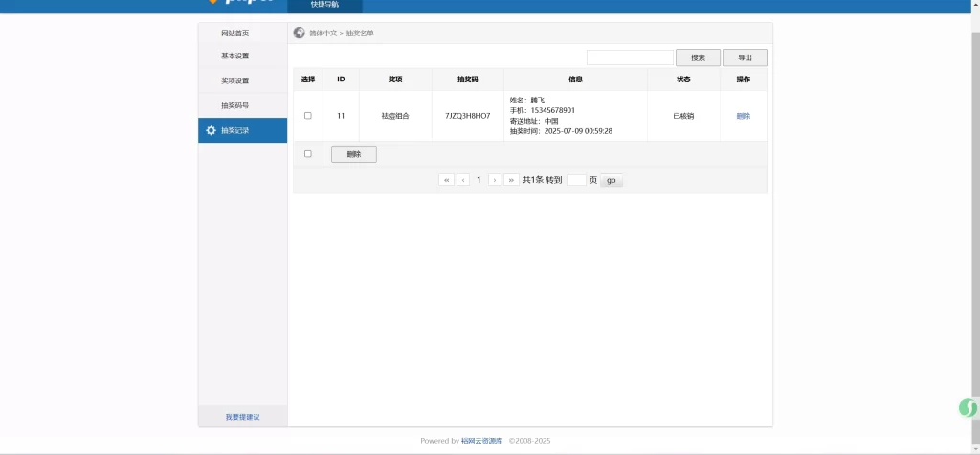
Task: Open 网站首页 in the sidebar
Action: [234, 34]
